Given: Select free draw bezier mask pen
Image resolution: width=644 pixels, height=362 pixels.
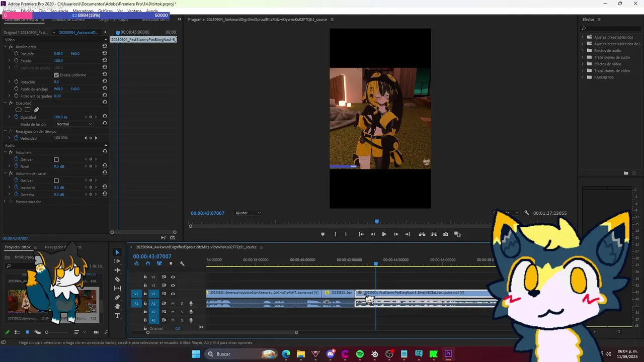Looking at the screenshot, I should click(x=36, y=110).
